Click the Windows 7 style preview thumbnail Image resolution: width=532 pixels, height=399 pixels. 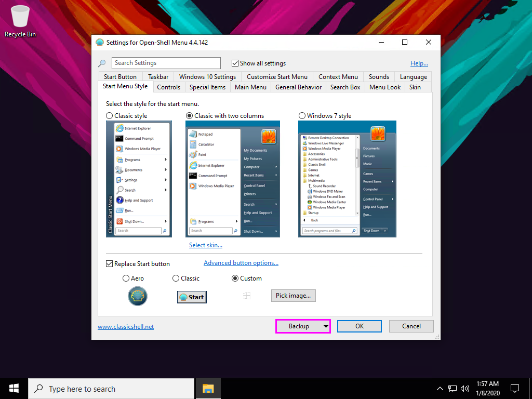click(347, 179)
